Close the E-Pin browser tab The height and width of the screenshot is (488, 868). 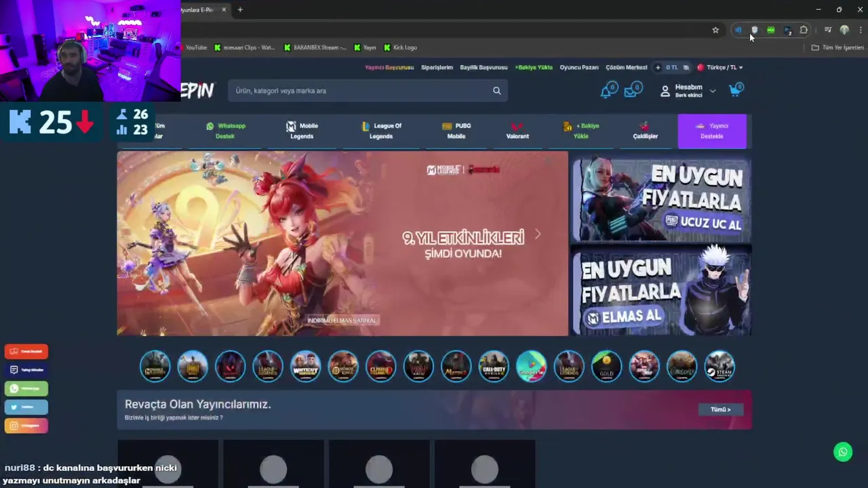pyautogui.click(x=224, y=9)
